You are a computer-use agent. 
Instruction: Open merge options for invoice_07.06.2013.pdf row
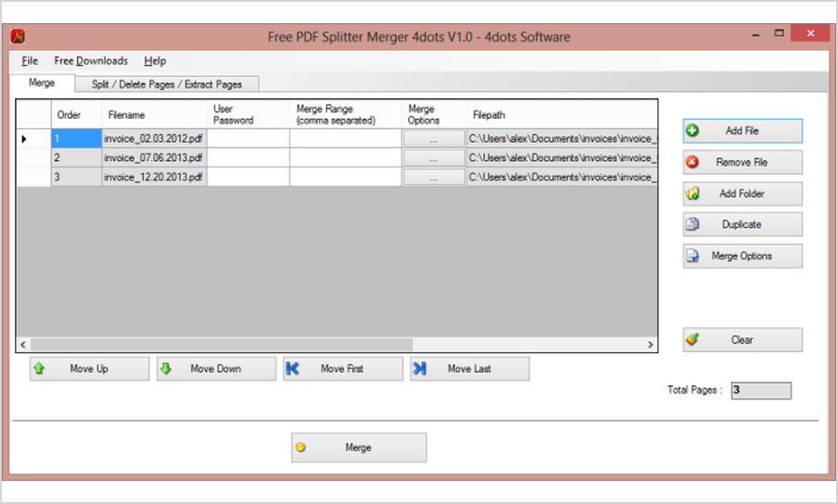coord(434,158)
